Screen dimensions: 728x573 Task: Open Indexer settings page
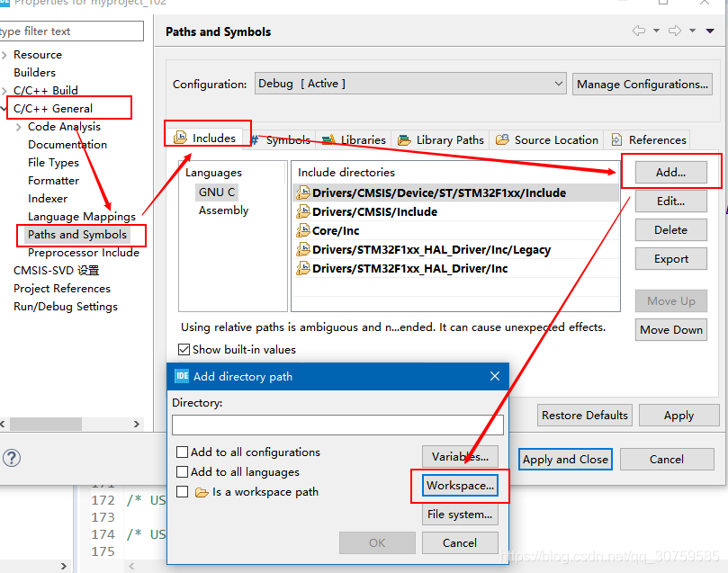click(x=48, y=199)
